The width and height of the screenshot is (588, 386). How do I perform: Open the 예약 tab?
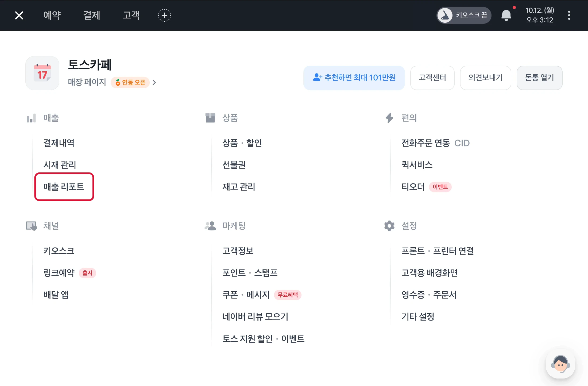coord(52,15)
